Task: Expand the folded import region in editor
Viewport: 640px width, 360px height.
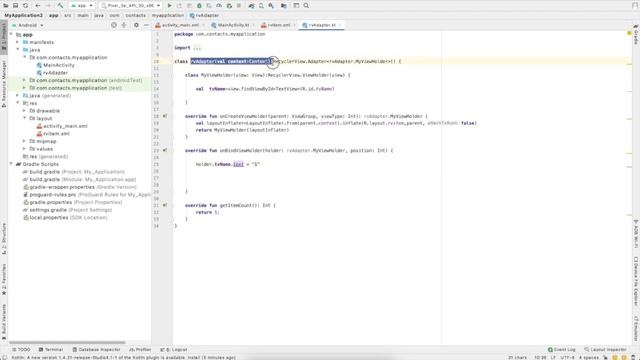Action: pyautogui.click(x=198, y=48)
